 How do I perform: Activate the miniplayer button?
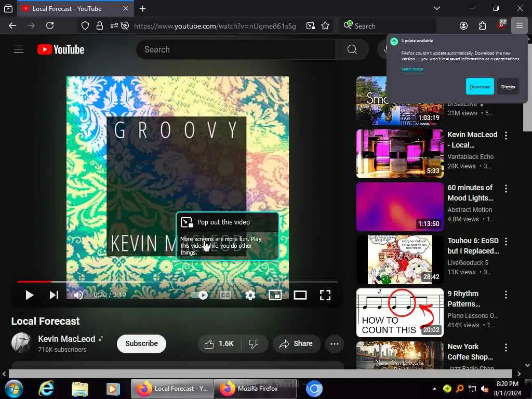(275, 295)
